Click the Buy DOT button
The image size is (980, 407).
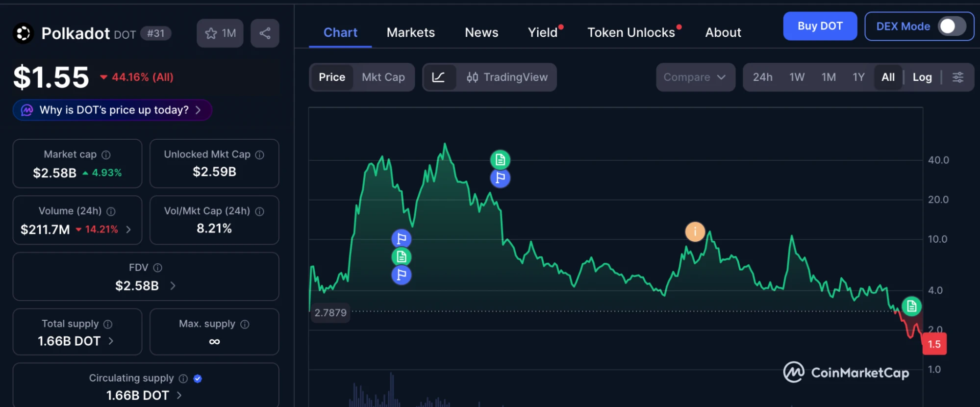click(x=820, y=26)
